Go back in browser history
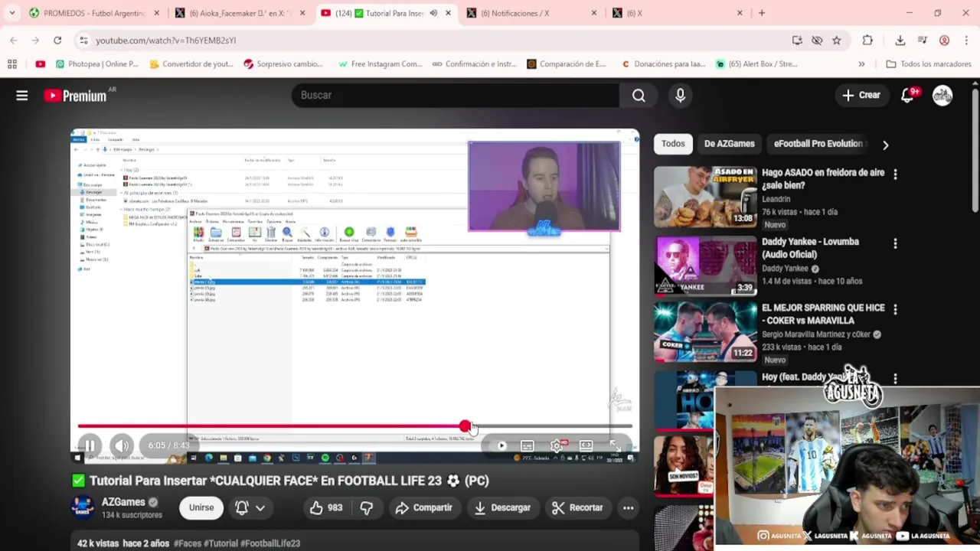This screenshot has width=980, height=551. tap(14, 40)
